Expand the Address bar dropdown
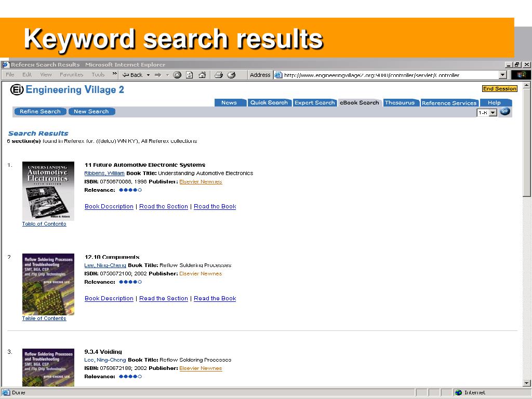The width and height of the screenshot is (532, 399). coord(503,75)
